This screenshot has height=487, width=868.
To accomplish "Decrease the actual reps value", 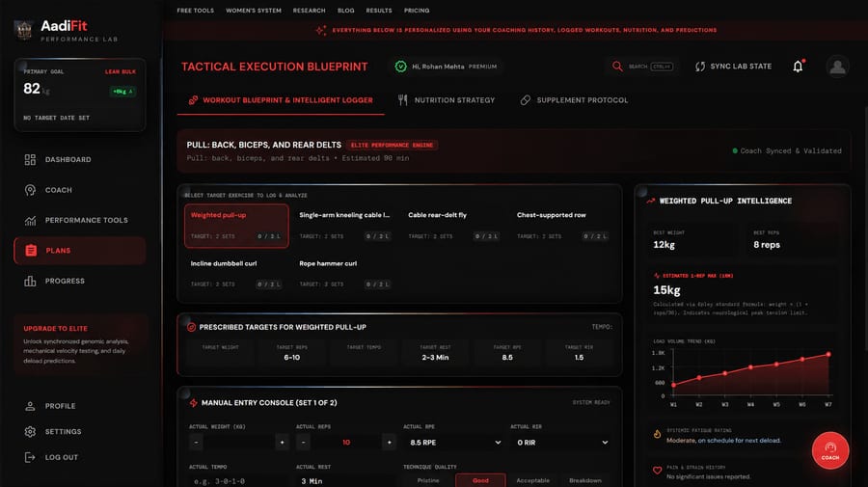I will (304, 443).
